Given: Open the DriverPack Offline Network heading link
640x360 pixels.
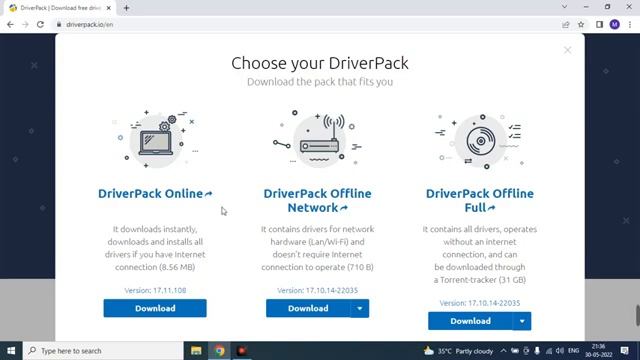Looking at the screenshot, I should tap(317, 200).
